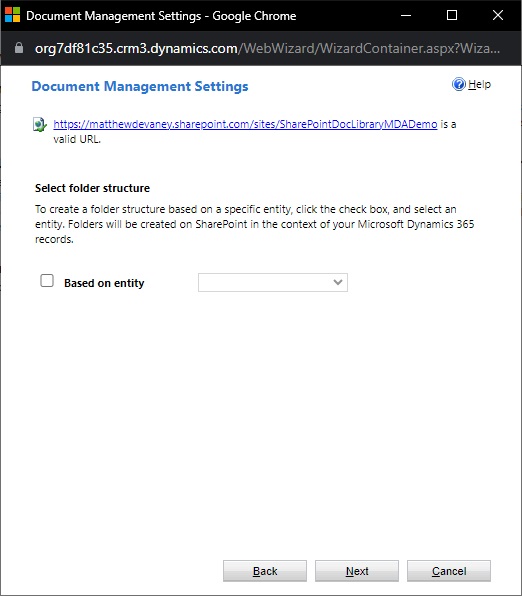Viewport: 522px width, 596px height.
Task: Click the blue Help question mark icon
Action: pyautogui.click(x=459, y=84)
